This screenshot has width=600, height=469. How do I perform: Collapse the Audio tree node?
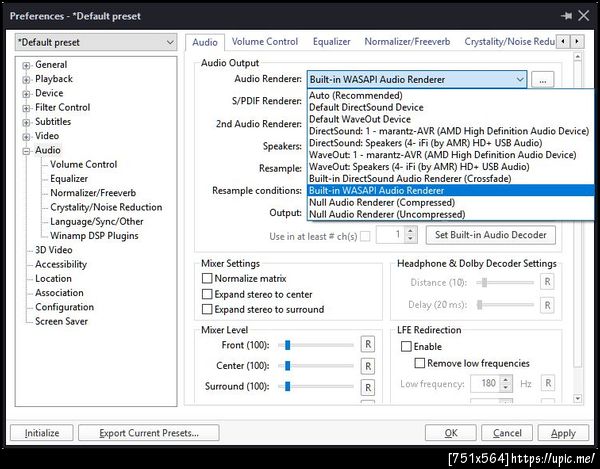[26, 151]
